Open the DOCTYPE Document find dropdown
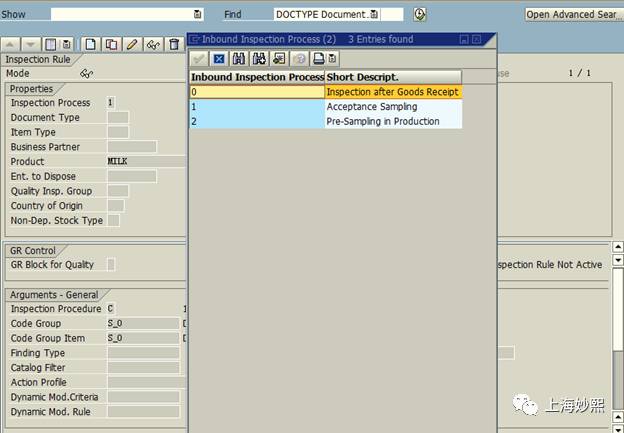The width and height of the screenshot is (624, 433). pos(374,15)
